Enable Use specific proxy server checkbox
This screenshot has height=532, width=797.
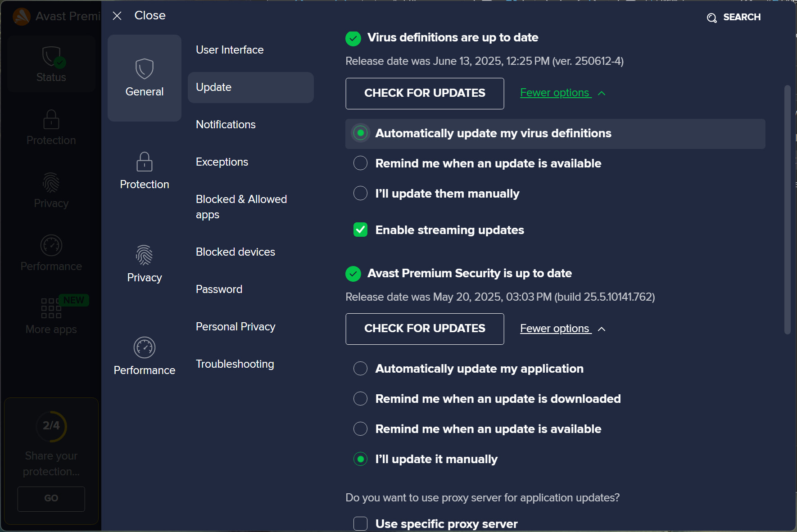click(360, 523)
